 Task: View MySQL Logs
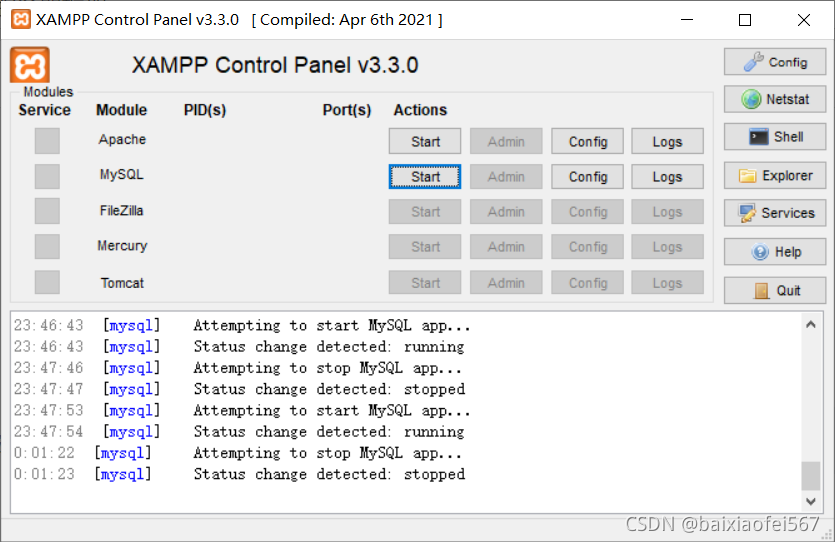[667, 176]
